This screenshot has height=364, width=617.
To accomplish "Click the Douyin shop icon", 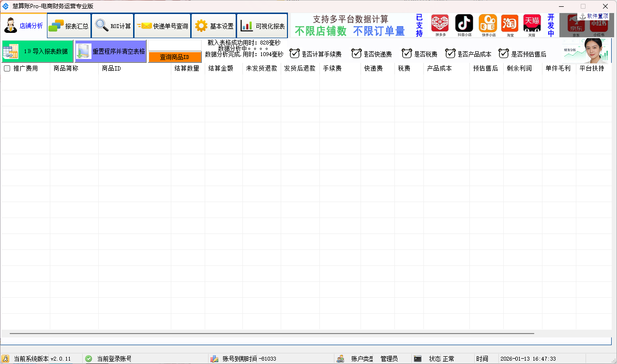I will (x=464, y=23).
